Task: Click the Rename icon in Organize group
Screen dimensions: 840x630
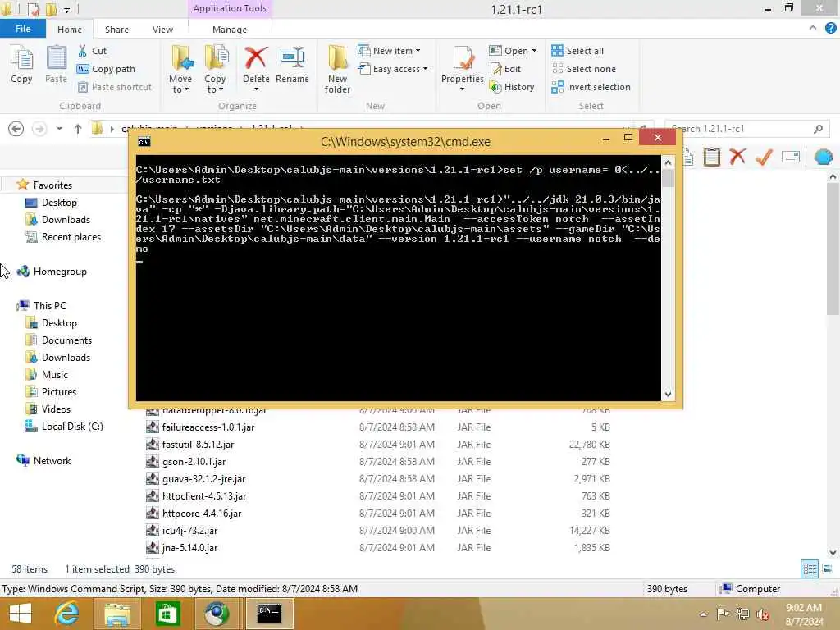Action: coord(292,58)
